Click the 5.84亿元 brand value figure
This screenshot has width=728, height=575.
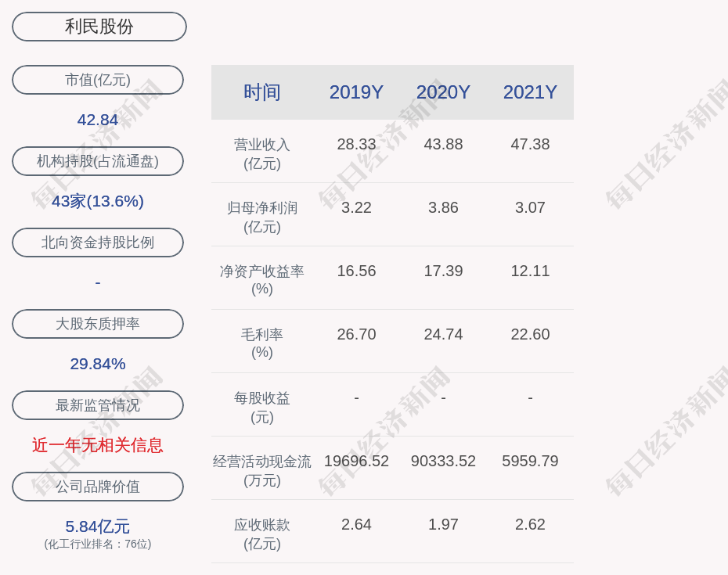tap(98, 526)
